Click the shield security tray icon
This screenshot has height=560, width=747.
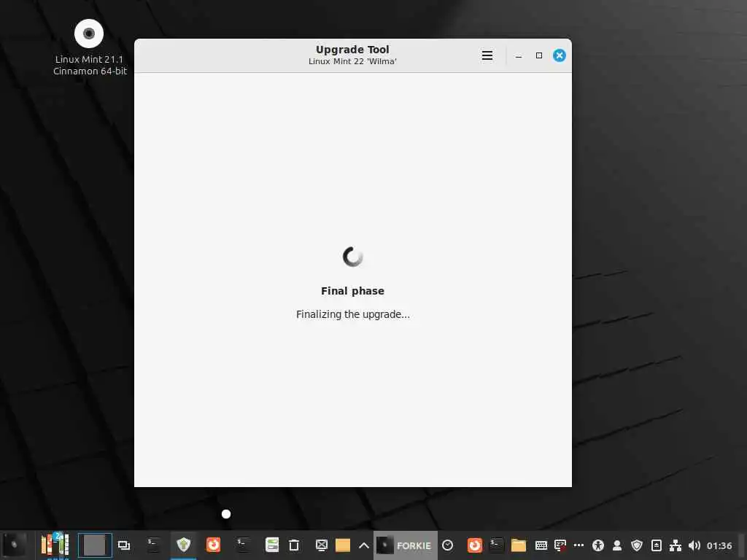[637, 545]
